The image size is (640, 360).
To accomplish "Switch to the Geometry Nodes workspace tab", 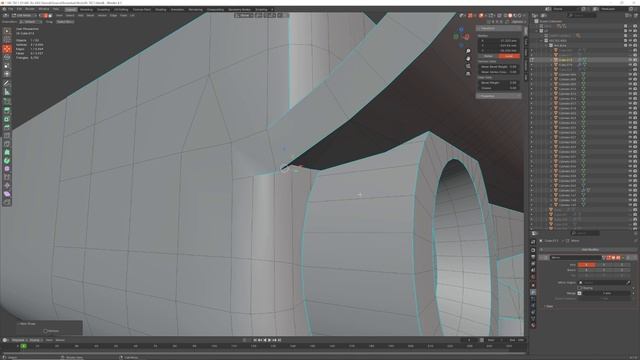I will [x=239, y=9].
